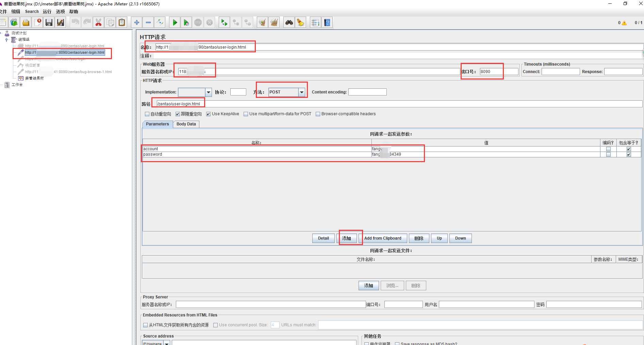Click the remote Start All icon
This screenshot has height=345, width=644.
point(224,23)
